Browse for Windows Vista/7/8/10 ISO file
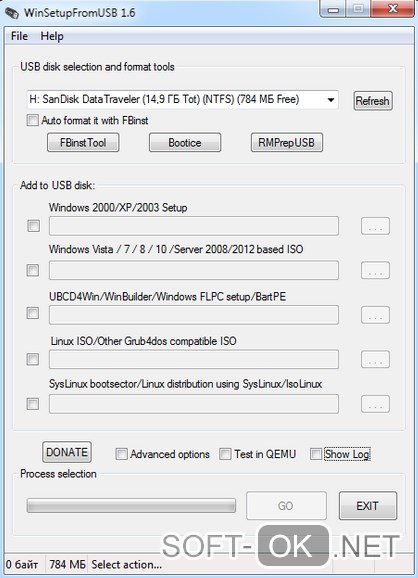This screenshot has width=418, height=578. [x=375, y=270]
